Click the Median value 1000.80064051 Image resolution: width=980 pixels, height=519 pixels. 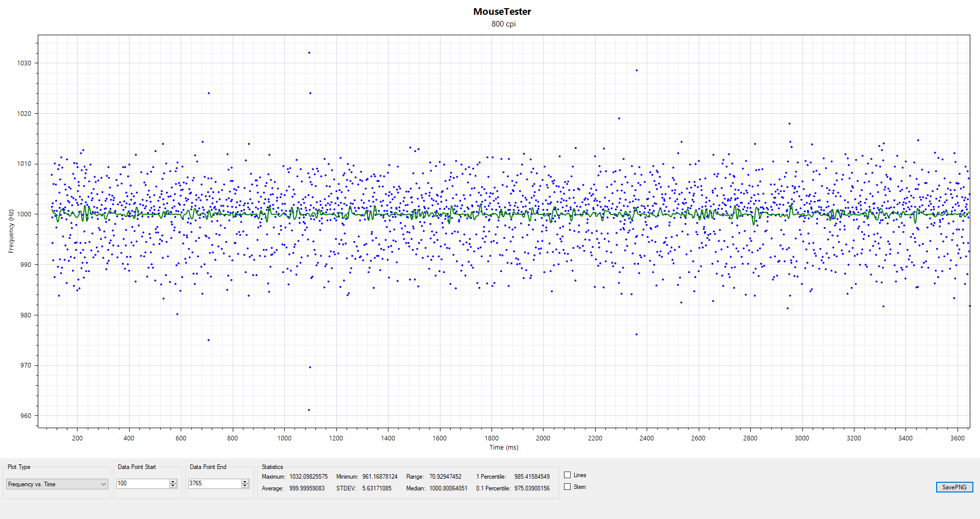pos(448,488)
